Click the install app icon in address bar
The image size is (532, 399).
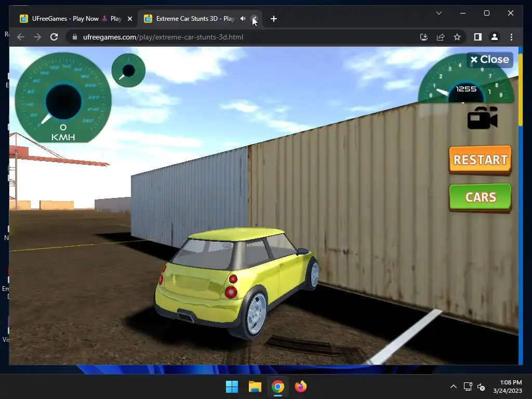click(424, 37)
